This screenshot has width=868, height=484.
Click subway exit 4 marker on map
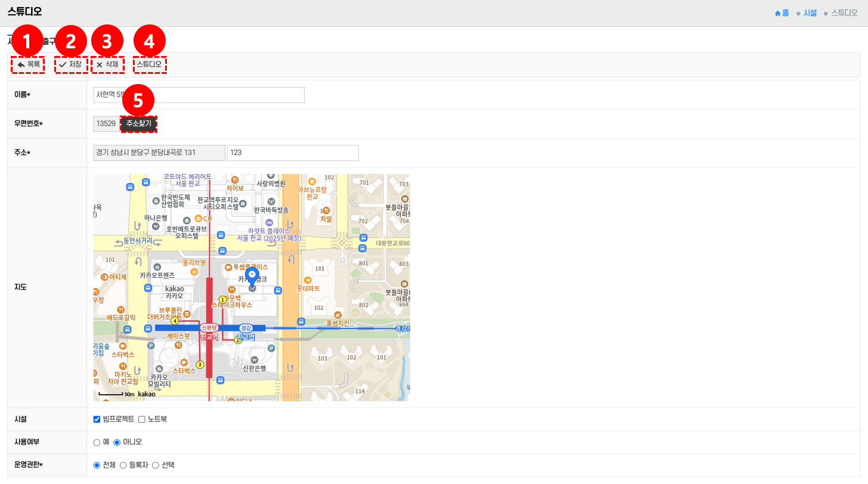click(x=175, y=321)
